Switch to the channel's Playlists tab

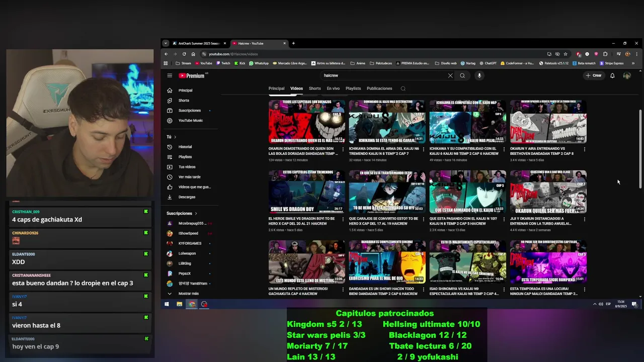coord(353,88)
